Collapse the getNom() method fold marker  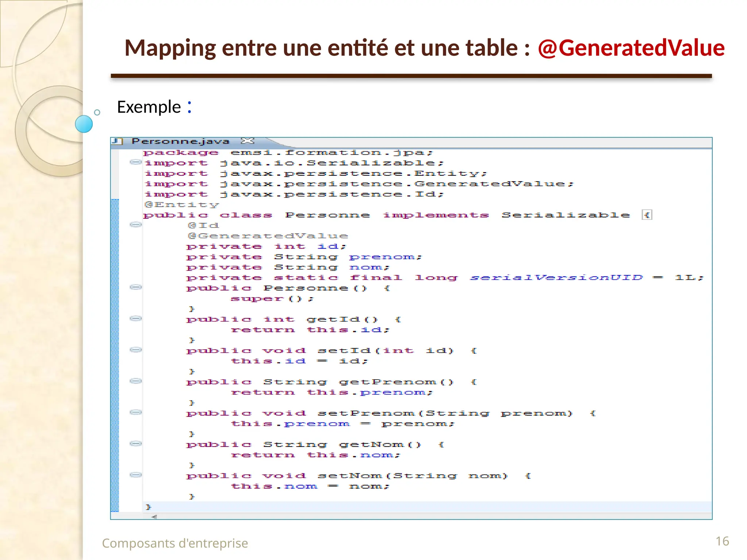coord(136,444)
